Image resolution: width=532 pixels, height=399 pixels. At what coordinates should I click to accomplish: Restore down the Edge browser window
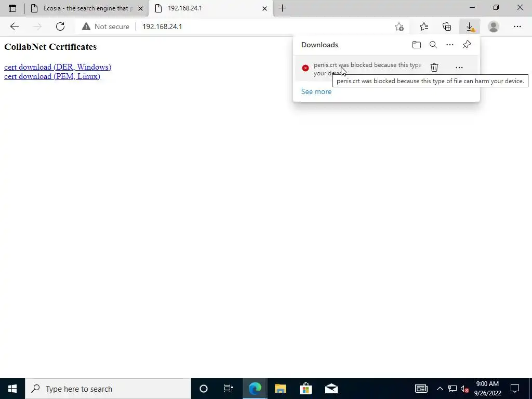pos(496,7)
